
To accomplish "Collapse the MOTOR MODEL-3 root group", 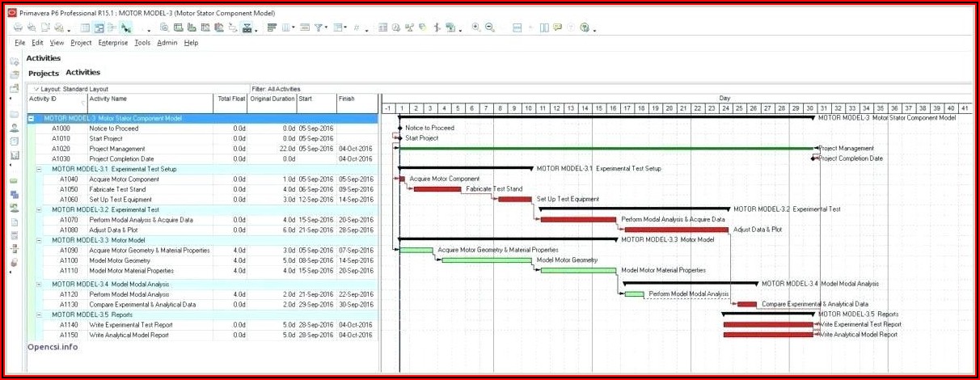I will [x=32, y=118].
